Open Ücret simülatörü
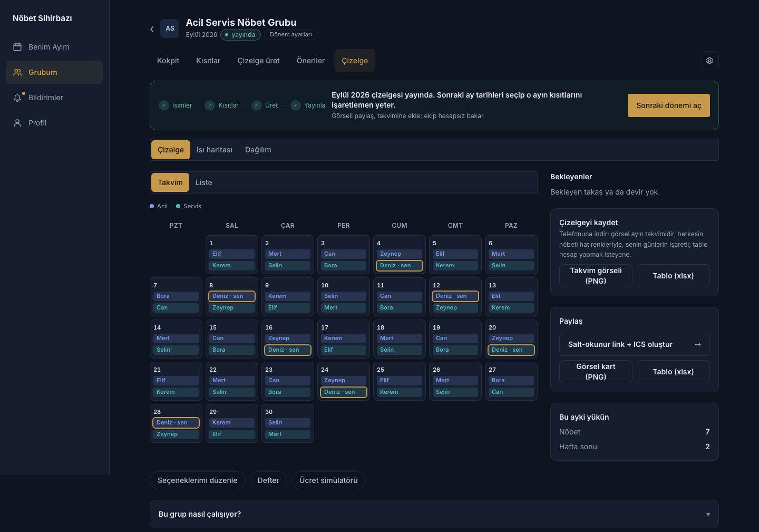The width and height of the screenshot is (759, 532). point(328,480)
